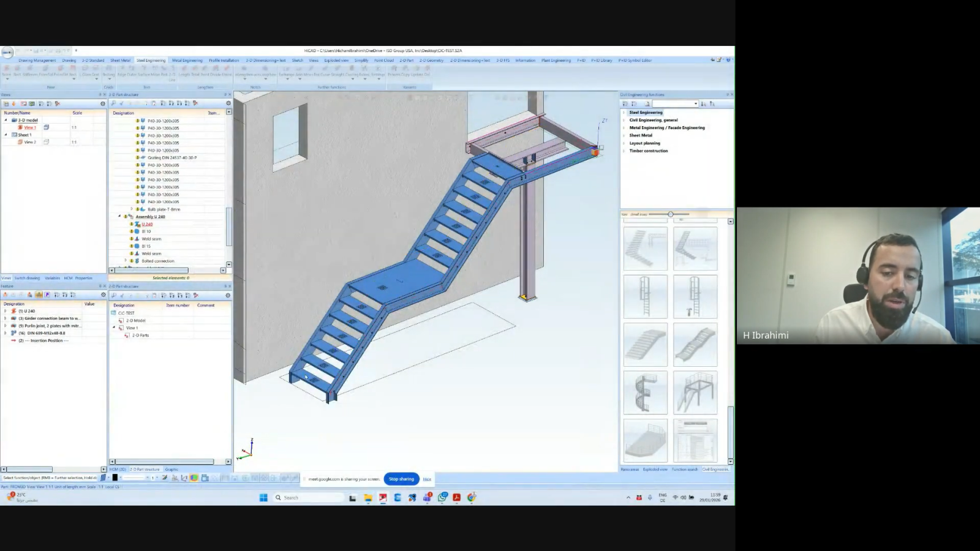Open the Metal Engineering ribbon tab
Viewport: 980px width, 551px height.
point(187,61)
